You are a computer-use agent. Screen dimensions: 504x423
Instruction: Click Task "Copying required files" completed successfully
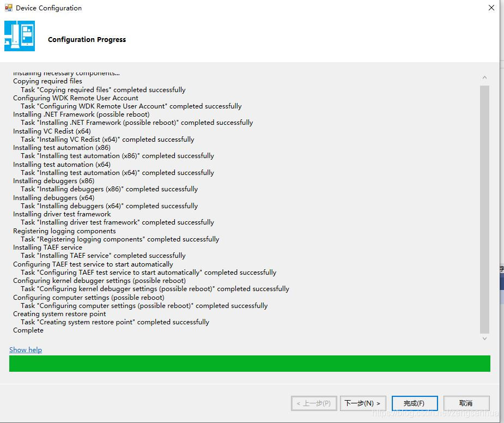point(103,90)
